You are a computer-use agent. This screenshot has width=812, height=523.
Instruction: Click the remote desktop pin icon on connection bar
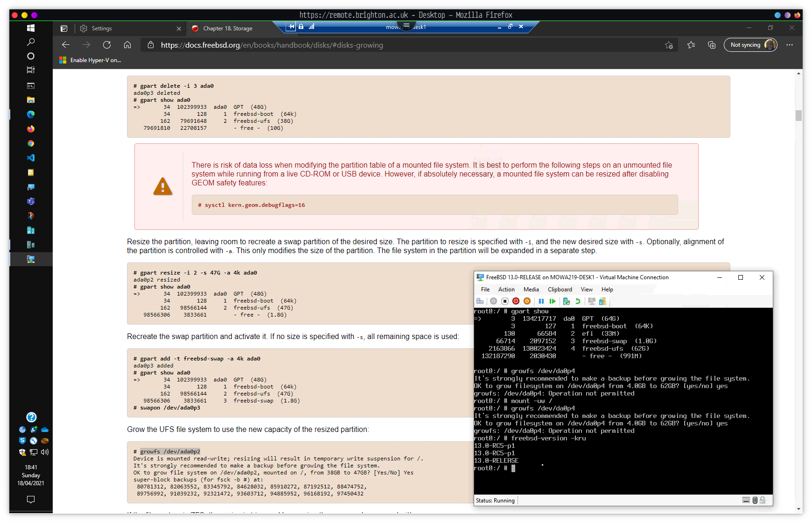[291, 27]
